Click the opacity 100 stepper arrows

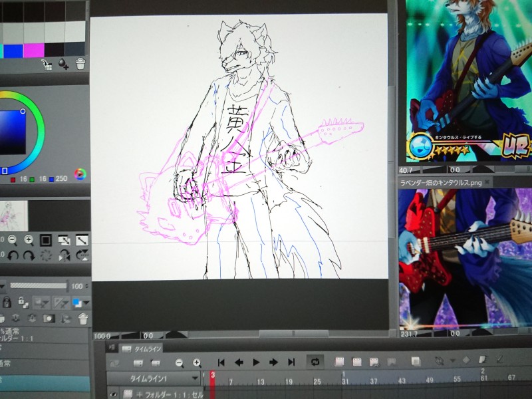87,286
